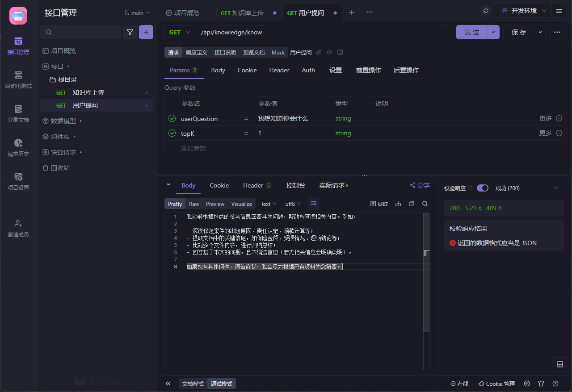Screen dimensions: 572x392
Task: Open the GET method dropdown
Action: pos(180,32)
